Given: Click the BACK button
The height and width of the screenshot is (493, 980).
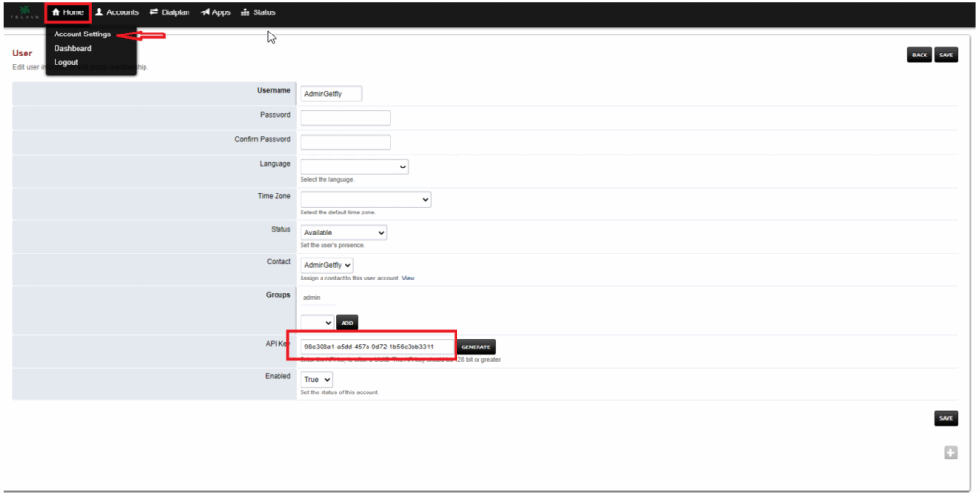Looking at the screenshot, I should 920,55.
